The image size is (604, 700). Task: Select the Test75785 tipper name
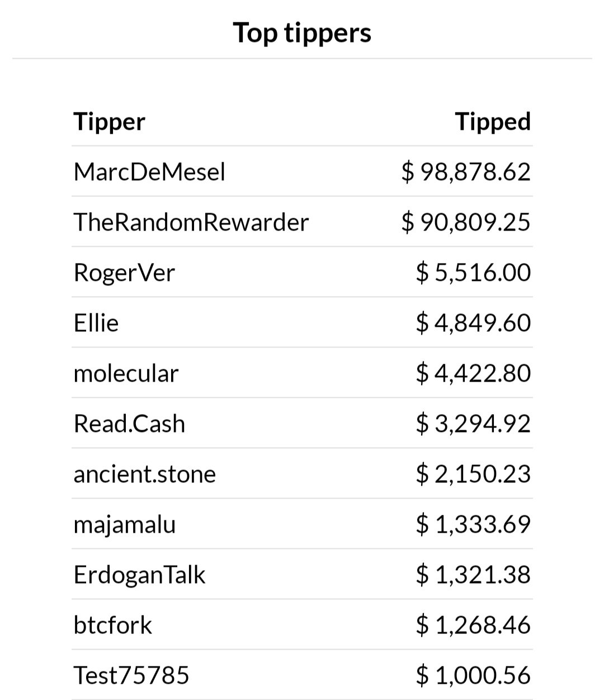tap(131, 675)
